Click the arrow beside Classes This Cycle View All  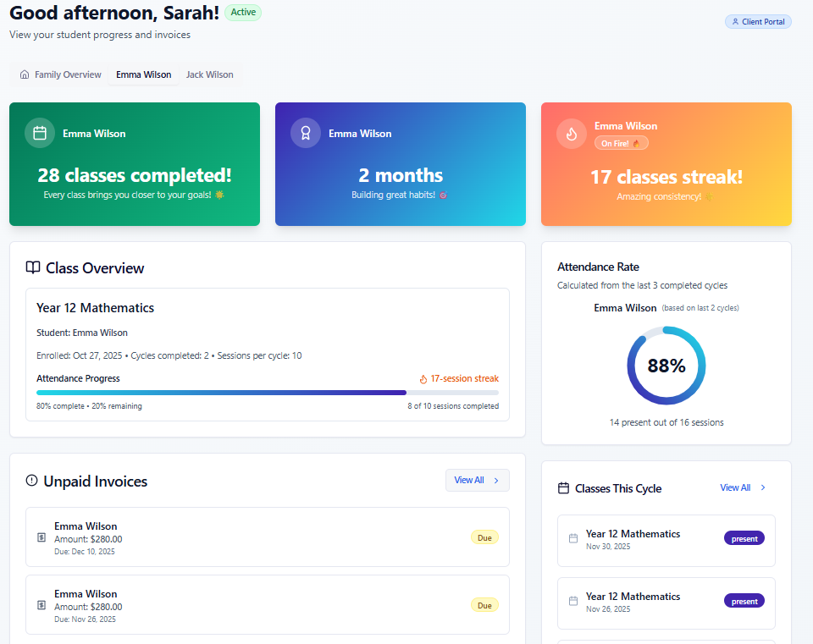pos(762,487)
